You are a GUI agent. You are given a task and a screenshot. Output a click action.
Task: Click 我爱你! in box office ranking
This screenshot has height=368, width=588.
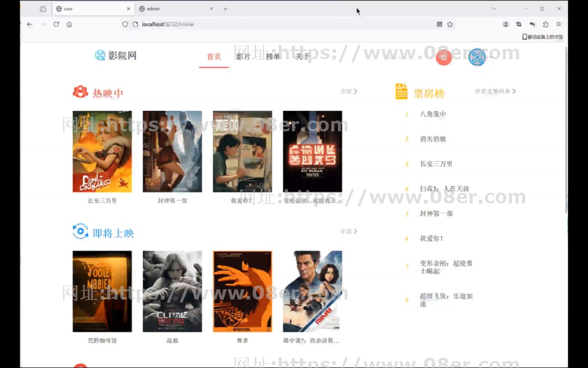coord(431,239)
